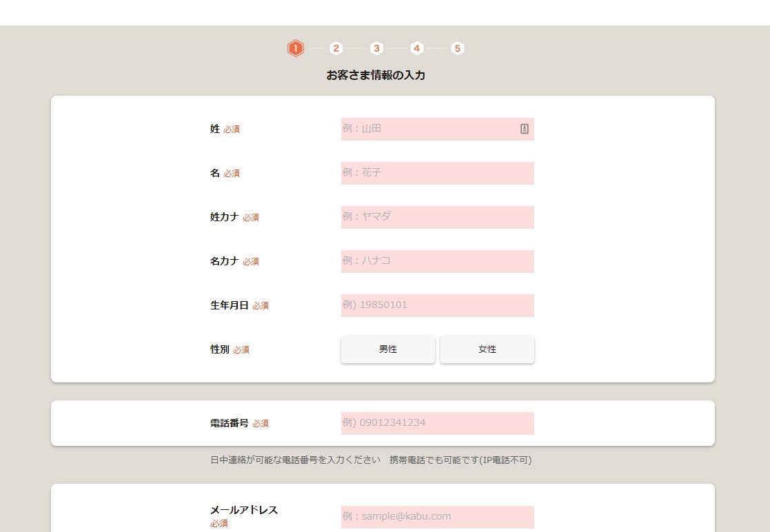Image resolution: width=770 pixels, height=532 pixels.
Task: Click the step 5 progress indicator
Action: tap(458, 48)
